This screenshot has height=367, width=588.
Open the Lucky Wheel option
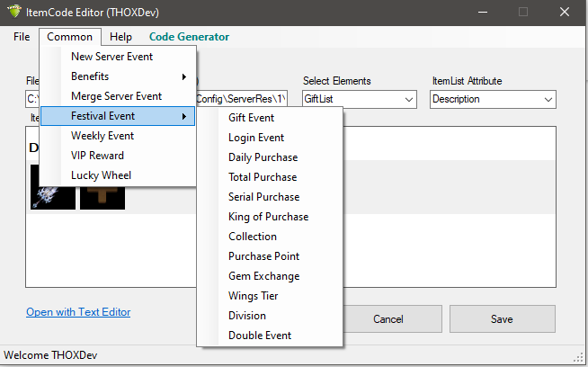(x=101, y=175)
